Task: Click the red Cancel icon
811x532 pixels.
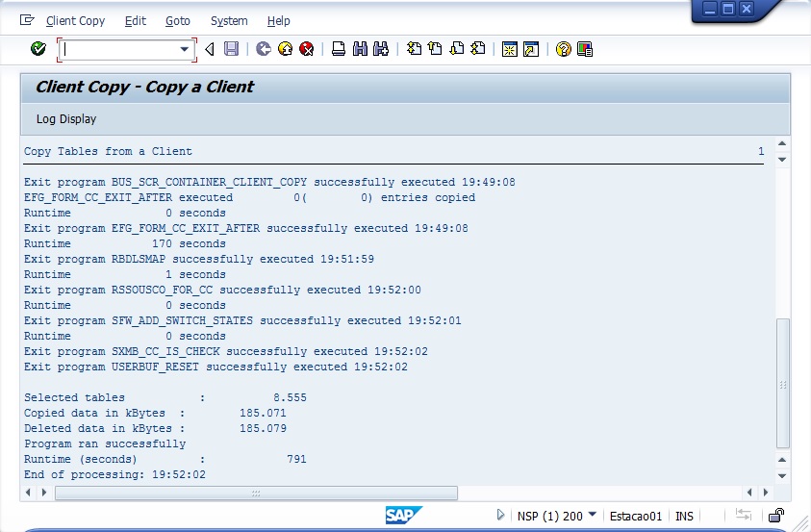Action: (x=306, y=49)
